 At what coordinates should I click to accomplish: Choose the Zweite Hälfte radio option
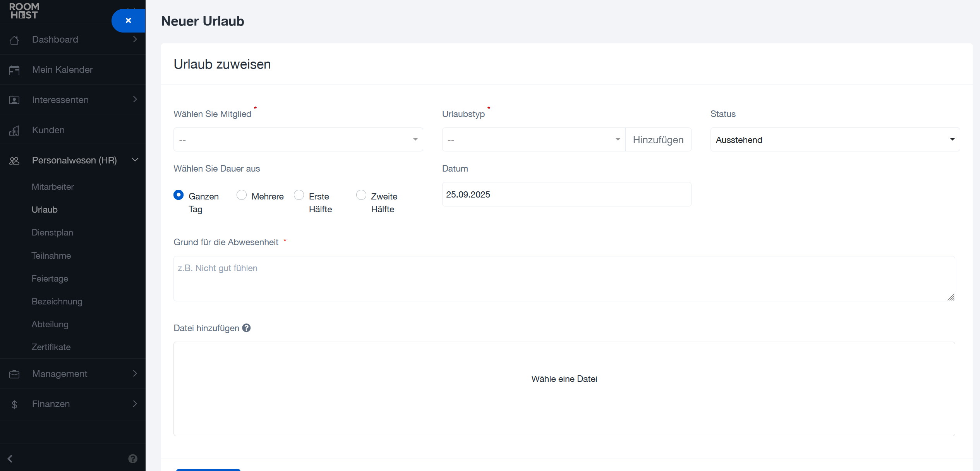coord(361,195)
